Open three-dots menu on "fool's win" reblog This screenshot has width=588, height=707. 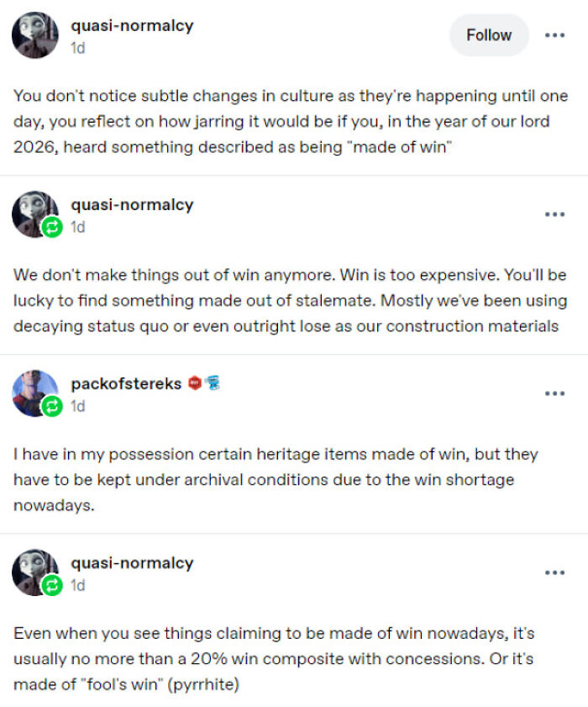pyautogui.click(x=554, y=572)
